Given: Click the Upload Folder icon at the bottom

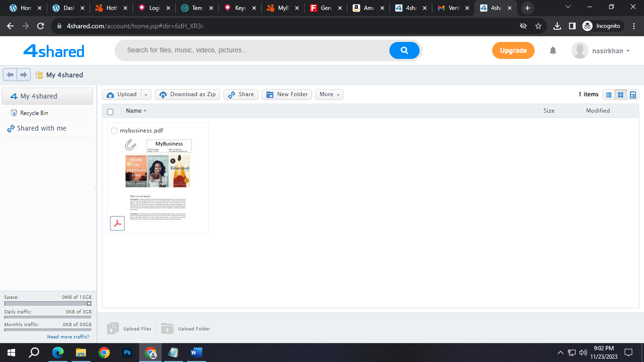Looking at the screenshot, I should 167,329.
